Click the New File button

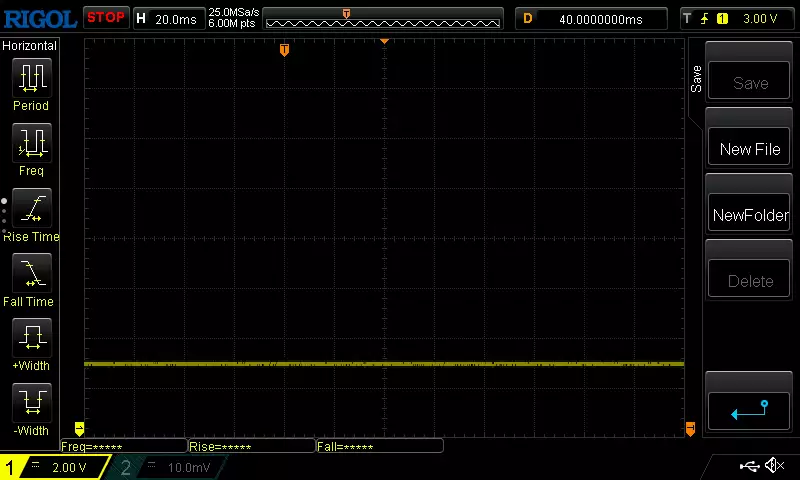coord(749,146)
